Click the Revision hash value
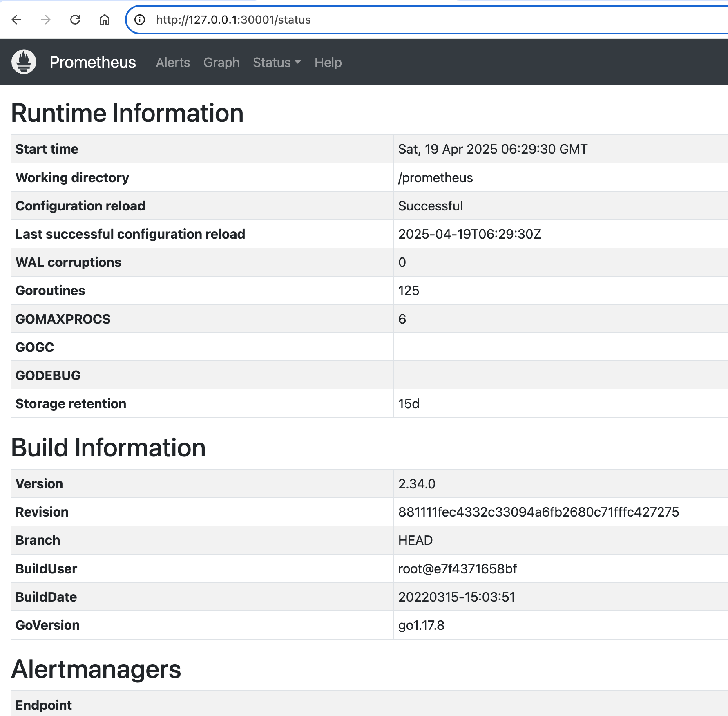The height and width of the screenshot is (716, 728). pyautogui.click(x=538, y=512)
